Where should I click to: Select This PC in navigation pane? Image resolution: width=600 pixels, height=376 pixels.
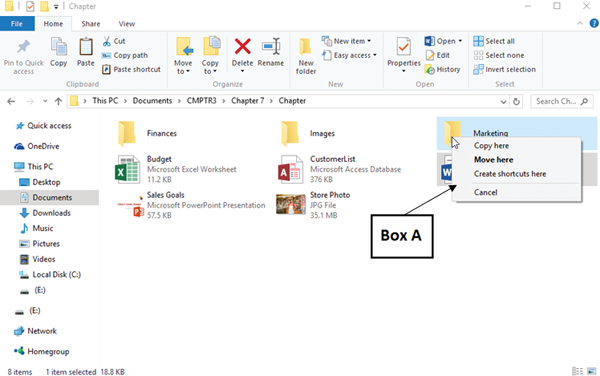pyautogui.click(x=34, y=166)
